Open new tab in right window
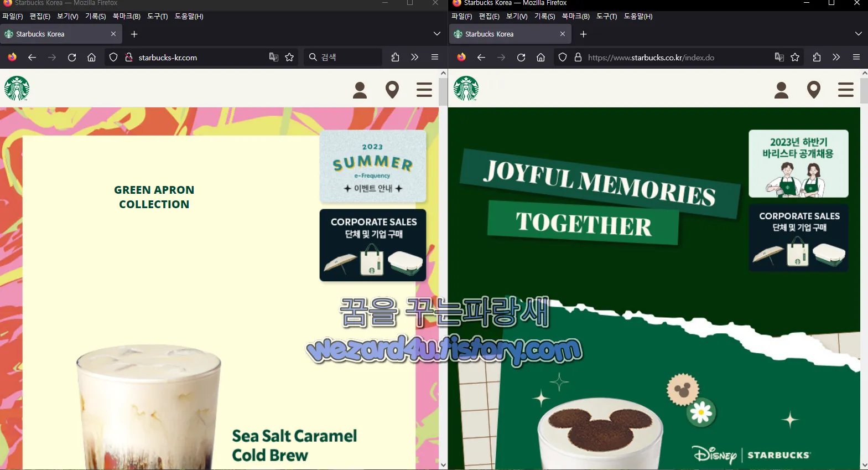The width and height of the screenshot is (868, 470). [583, 34]
